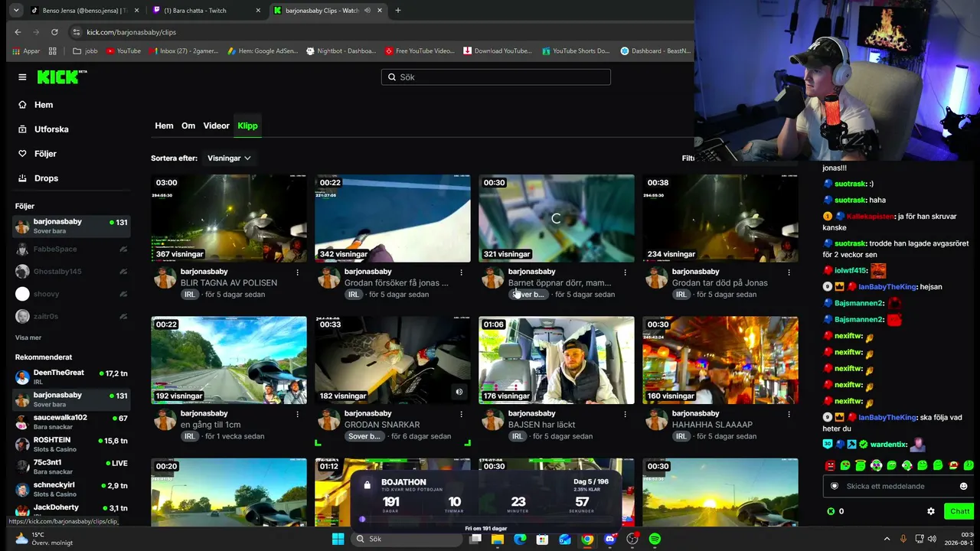Insert the red angry emote in chat
This screenshot has width=980, height=551.
click(x=830, y=465)
